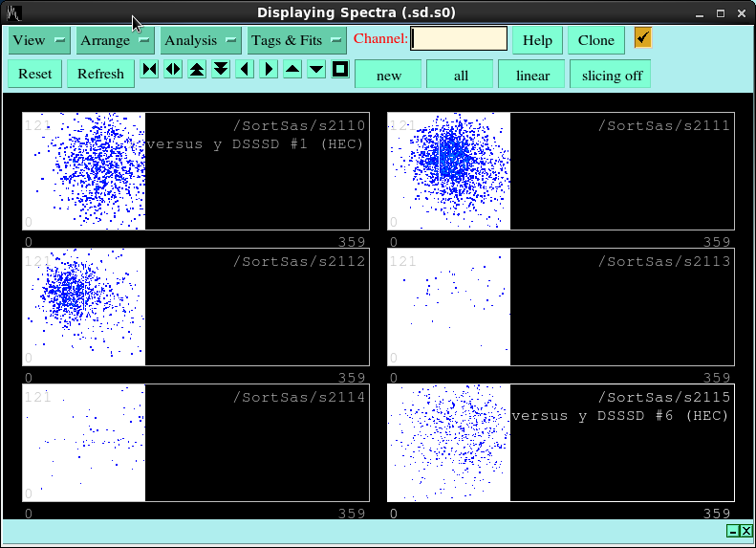Screen dimensions: 756x548
Task: Maximize the Displaying Spectra window
Action: [x=721, y=13]
